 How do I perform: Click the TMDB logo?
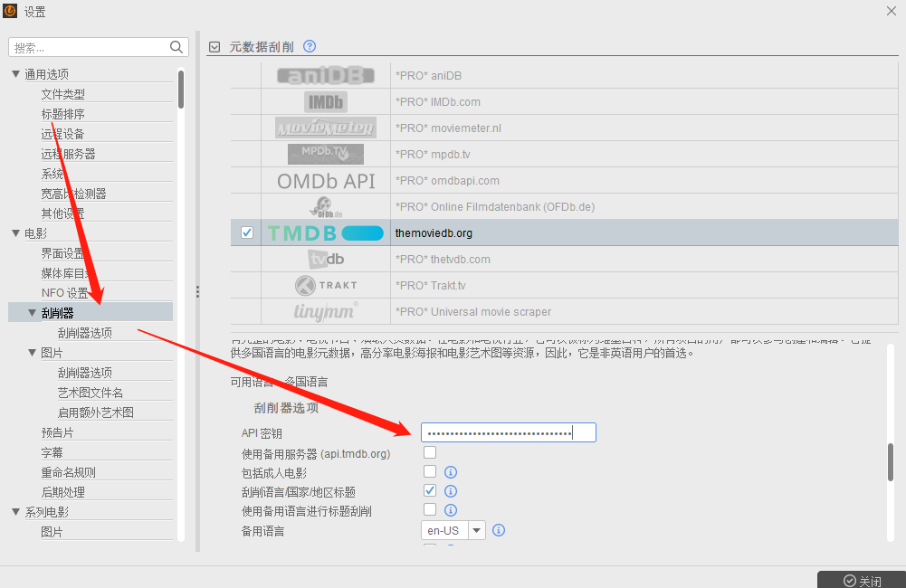pos(325,232)
